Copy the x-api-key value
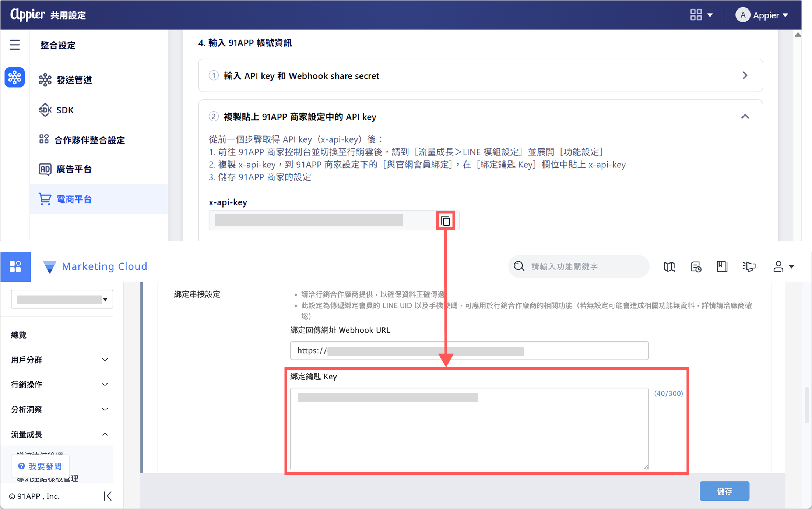This screenshot has height=509, width=812. point(445,221)
